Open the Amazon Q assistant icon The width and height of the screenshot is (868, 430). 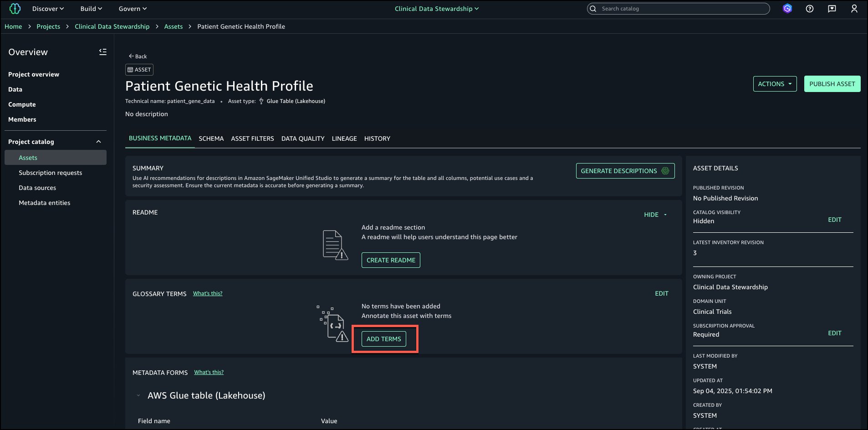pos(787,9)
